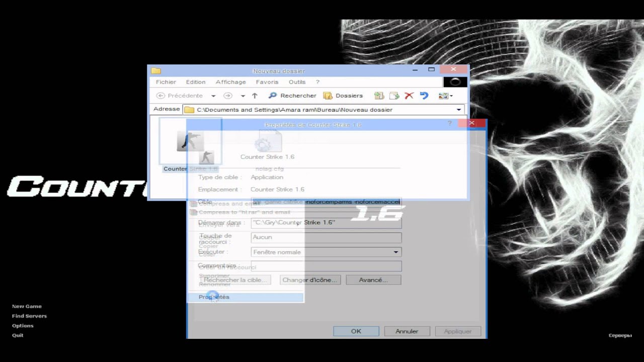Select Propriétés in the context menu
644x362 pixels.
[x=246, y=297]
